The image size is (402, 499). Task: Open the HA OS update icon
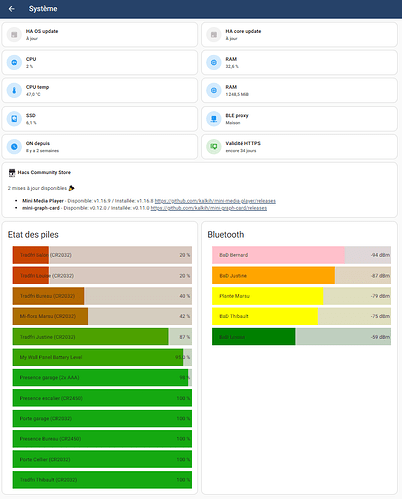click(14, 34)
